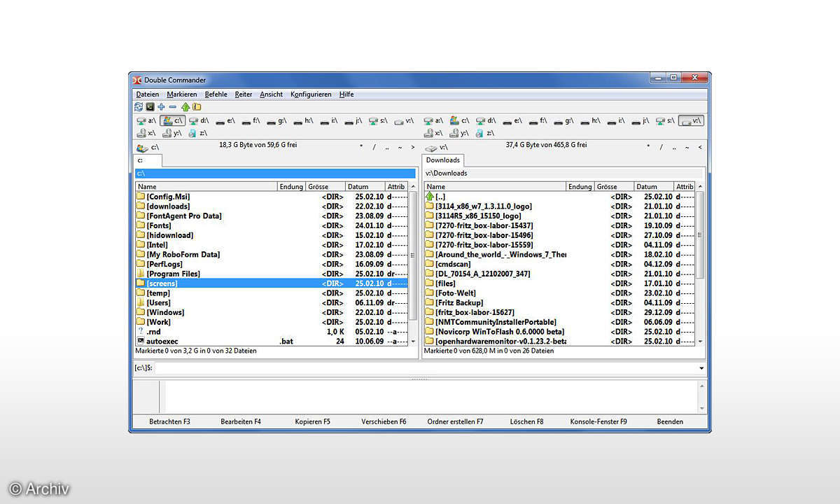Toggle active drive c:\ button in left drive bar
840x504 pixels.
(172, 121)
